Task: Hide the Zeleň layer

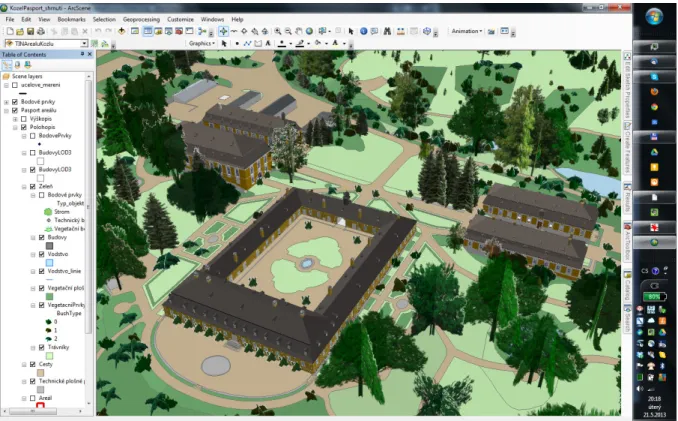Action: [32, 187]
